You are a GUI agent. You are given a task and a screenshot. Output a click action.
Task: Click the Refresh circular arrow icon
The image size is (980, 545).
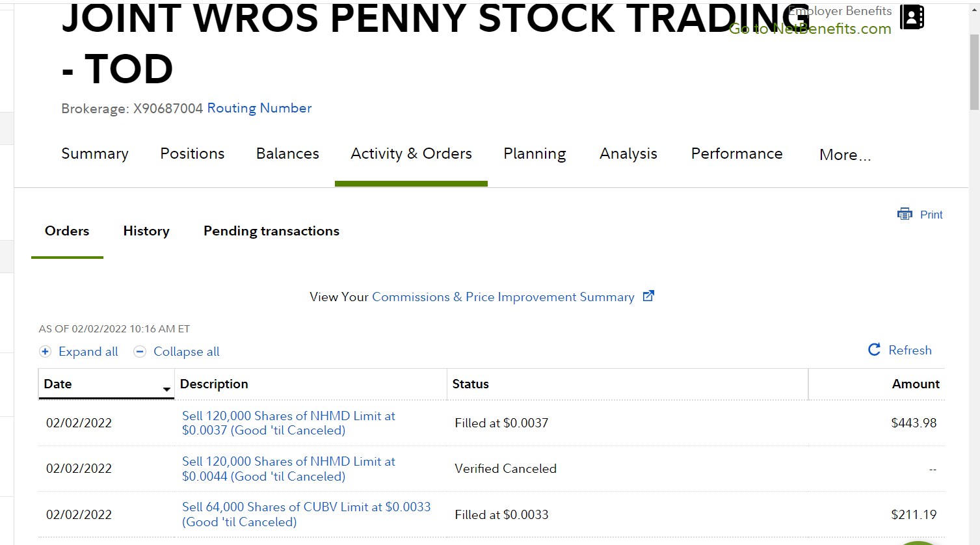click(875, 350)
